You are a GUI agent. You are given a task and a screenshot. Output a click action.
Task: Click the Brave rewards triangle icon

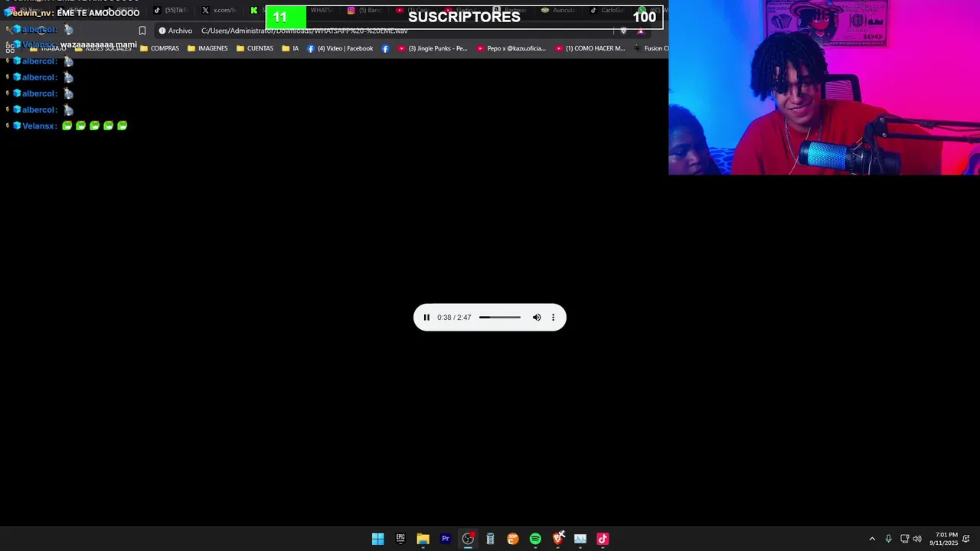click(x=640, y=31)
